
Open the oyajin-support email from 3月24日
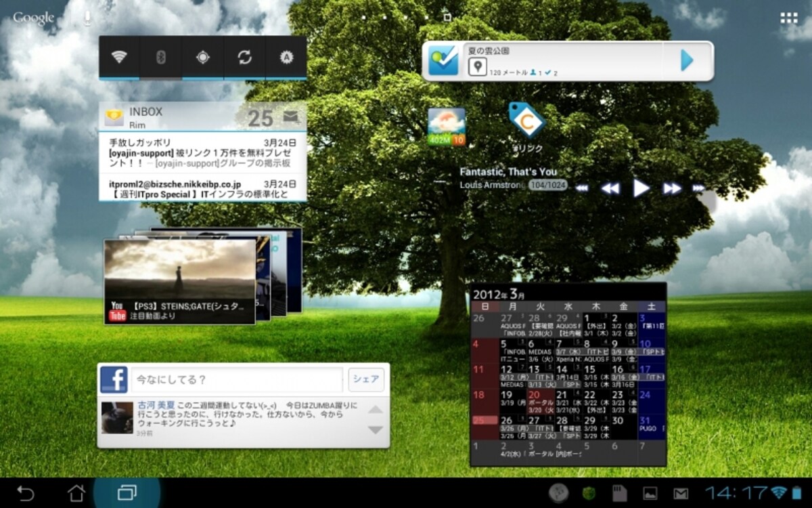202,153
